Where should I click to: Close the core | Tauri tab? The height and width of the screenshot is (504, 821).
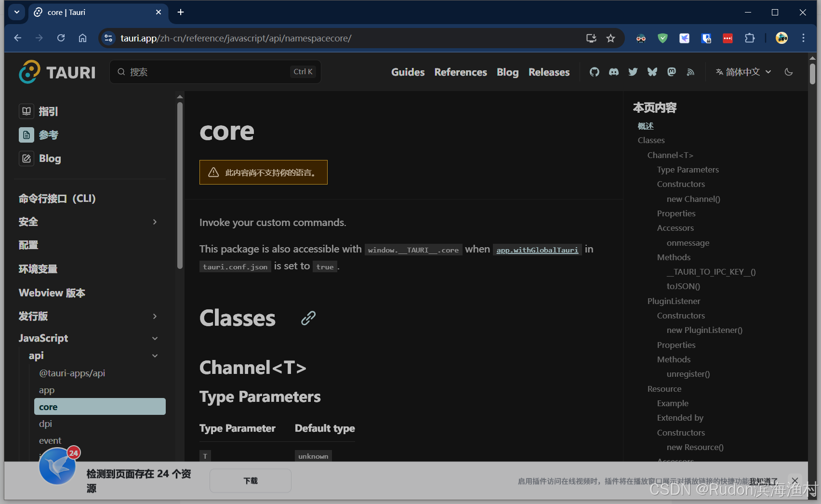point(159,12)
